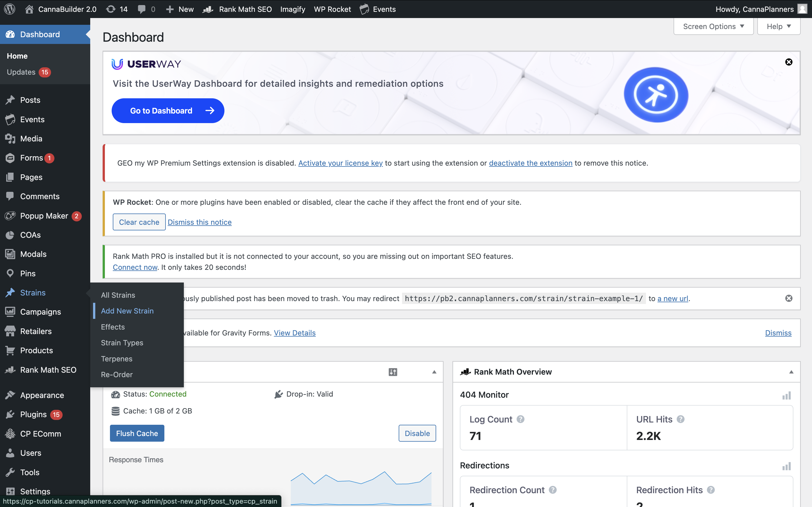
Task: Click the updates icon showing 14
Action: tap(116, 9)
